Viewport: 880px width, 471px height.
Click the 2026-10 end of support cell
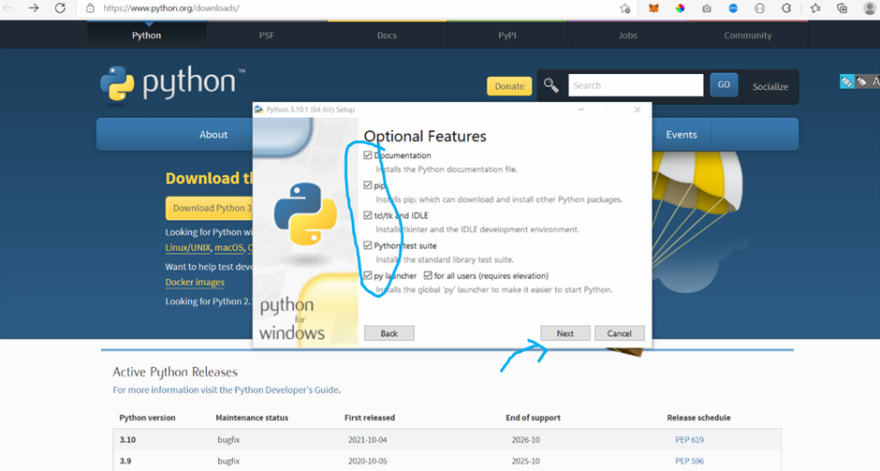(525, 440)
